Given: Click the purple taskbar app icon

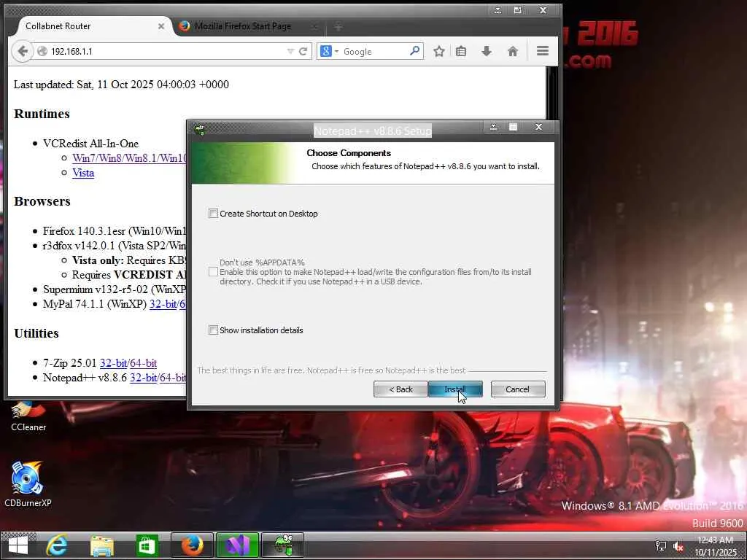Looking at the screenshot, I should tap(237, 545).
